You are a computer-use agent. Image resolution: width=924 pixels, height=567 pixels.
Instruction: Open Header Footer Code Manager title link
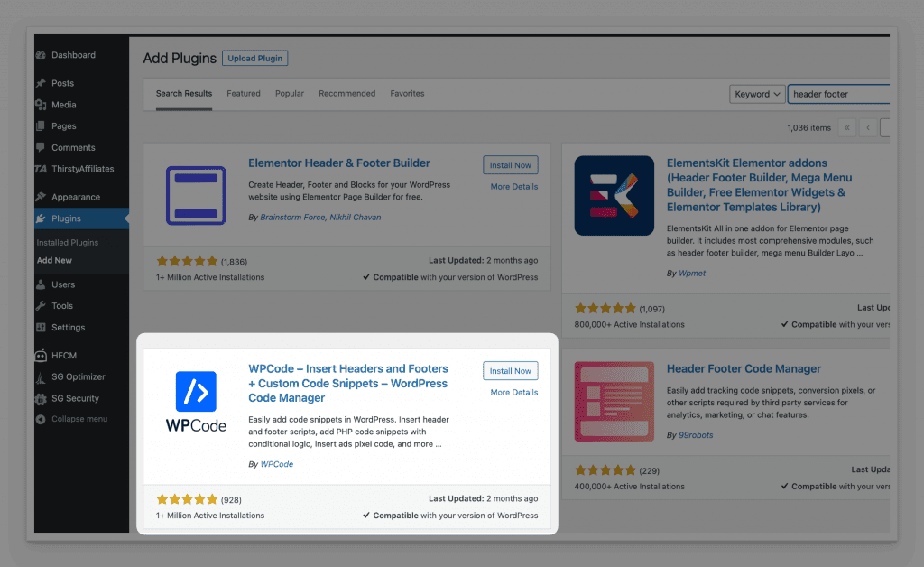click(744, 369)
